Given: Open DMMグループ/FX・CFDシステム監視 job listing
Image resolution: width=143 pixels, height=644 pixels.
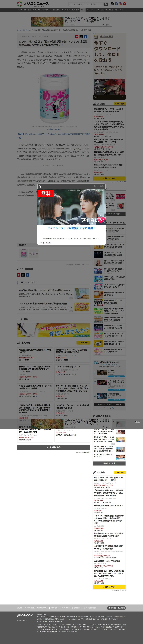Looking at the screenshot, I should [72, 411].
